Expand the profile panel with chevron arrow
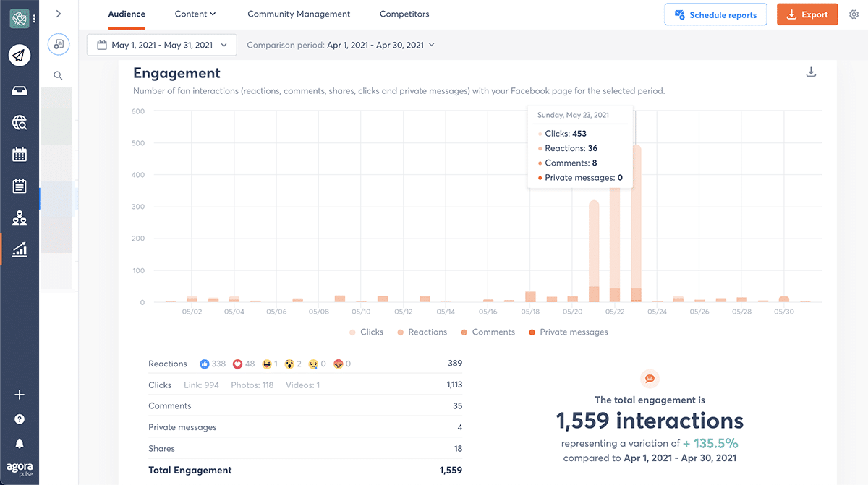 58,14
